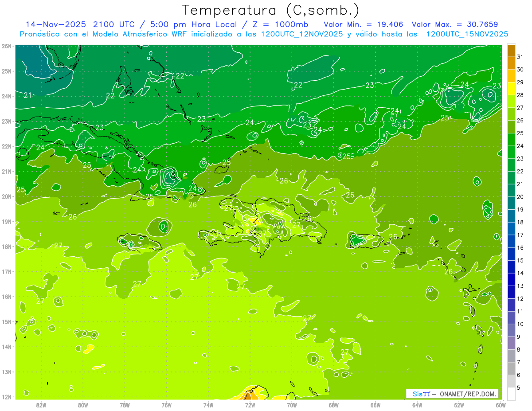
Task: Click the "Valor Max. = 30.7659" text
Action: tap(454, 24)
